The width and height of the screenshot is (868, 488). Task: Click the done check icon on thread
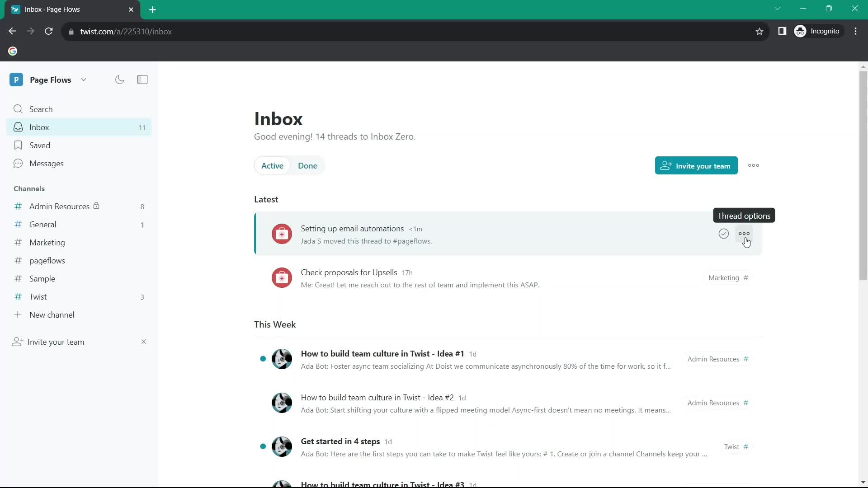[x=724, y=234]
